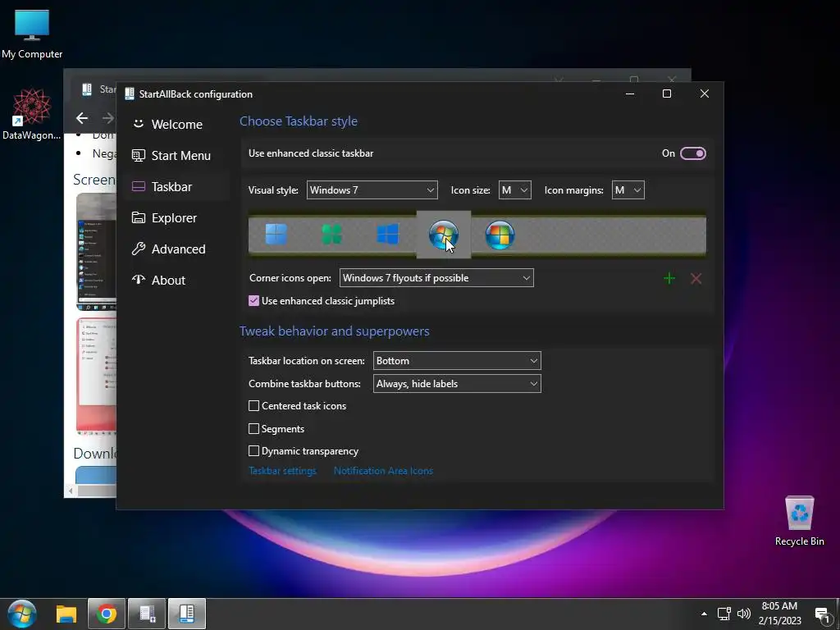Open the Welcome page in sidebar
The image size is (840, 630).
pos(177,125)
